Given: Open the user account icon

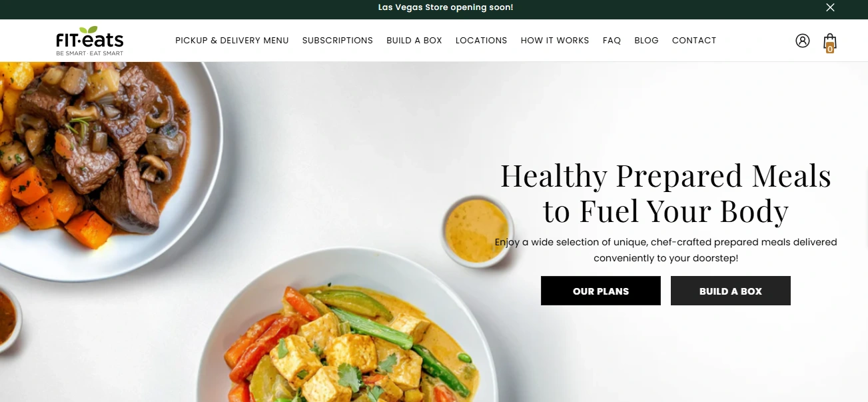Looking at the screenshot, I should pos(803,41).
